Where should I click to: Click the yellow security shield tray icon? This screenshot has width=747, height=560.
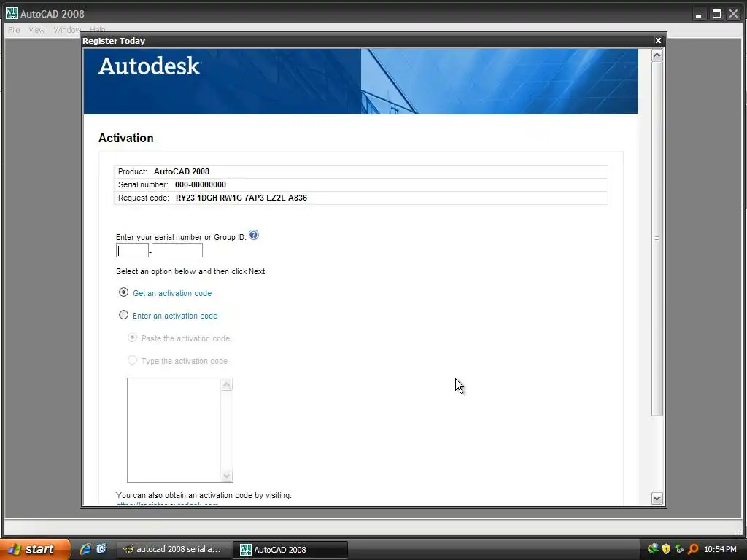click(x=666, y=549)
